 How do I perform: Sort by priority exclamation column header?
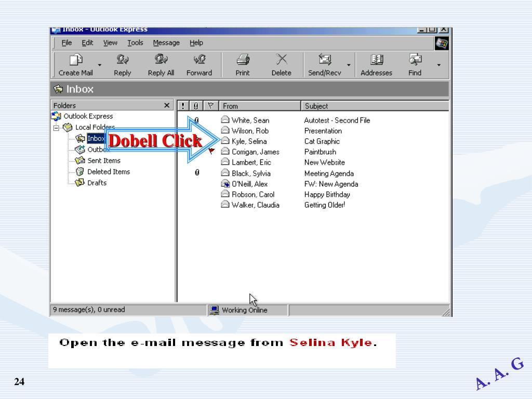pos(183,106)
